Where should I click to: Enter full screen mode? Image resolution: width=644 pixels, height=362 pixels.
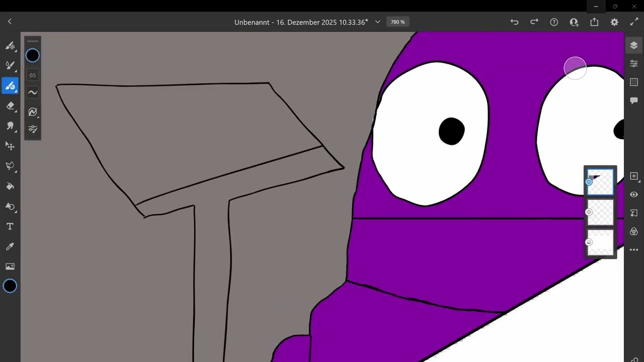[x=634, y=22]
